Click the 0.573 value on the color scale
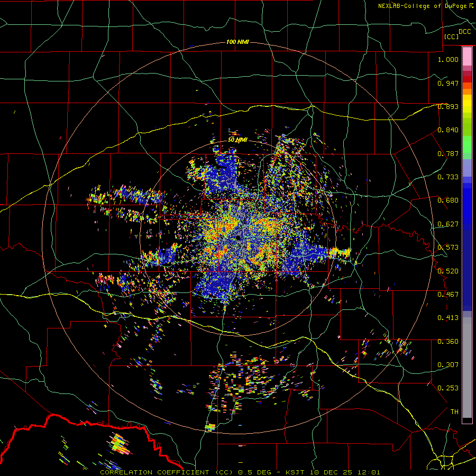Viewport: 476px width, 476px height. coord(448,248)
